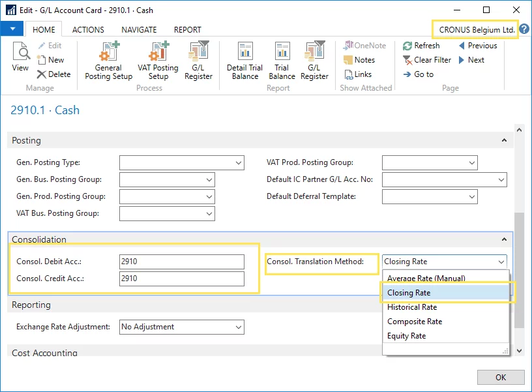Switch to the NAVIGATE tab
The image size is (532, 392).
tap(139, 29)
